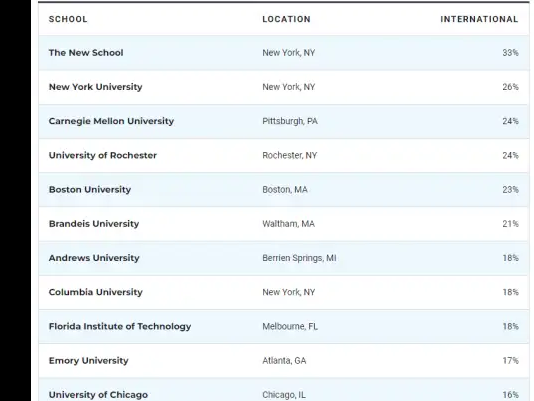Click Pittsburgh, PA location cell
Viewport: 534px width, 401px height.
290,121
